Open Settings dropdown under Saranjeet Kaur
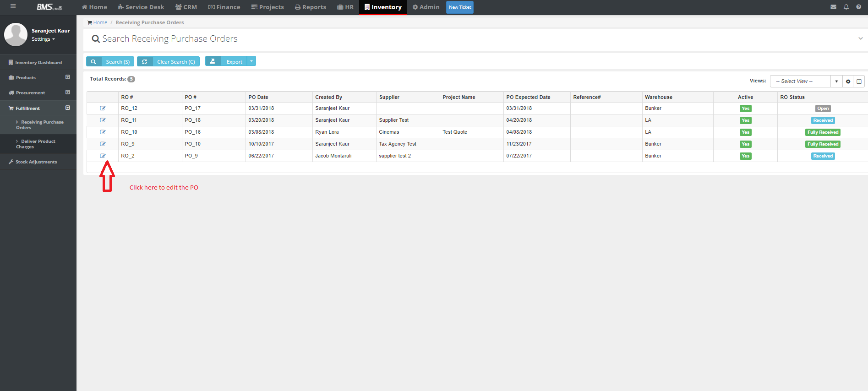Screen dimensions: 868x391 click(x=43, y=39)
